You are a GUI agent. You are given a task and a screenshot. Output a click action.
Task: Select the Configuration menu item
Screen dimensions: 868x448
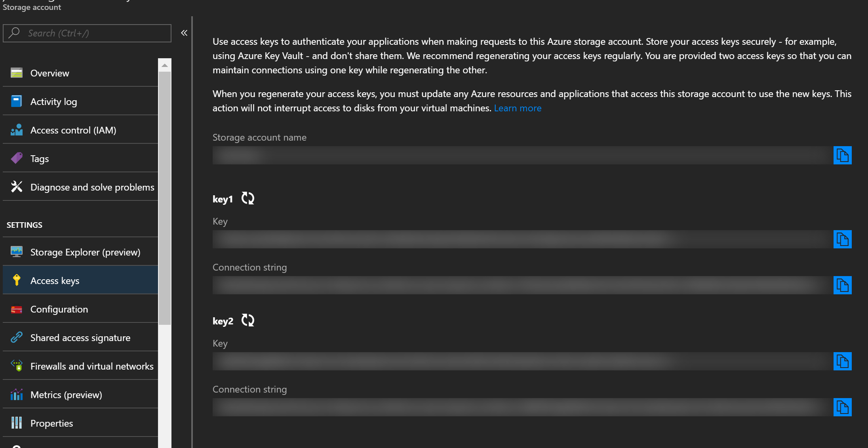tap(59, 309)
